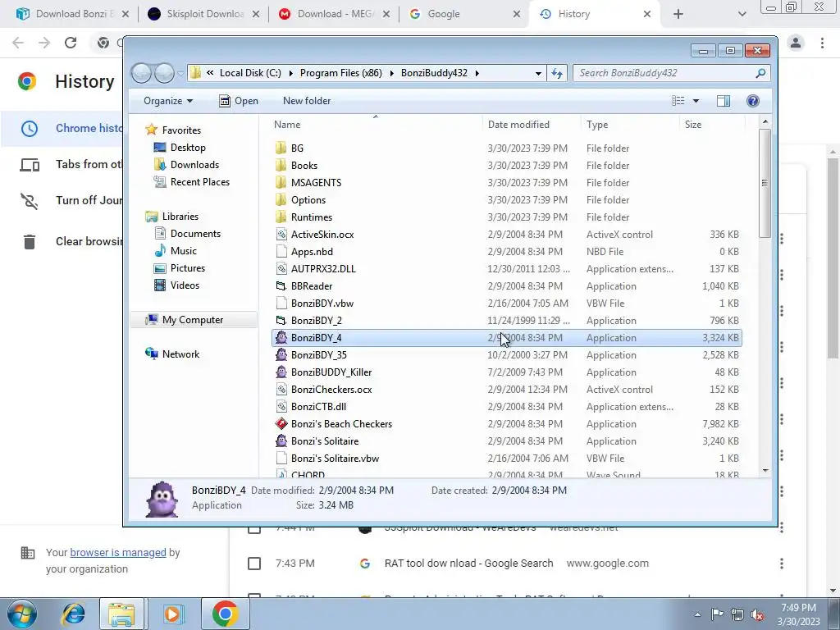
Task: Select Desktop in Favorites
Action: point(188,148)
